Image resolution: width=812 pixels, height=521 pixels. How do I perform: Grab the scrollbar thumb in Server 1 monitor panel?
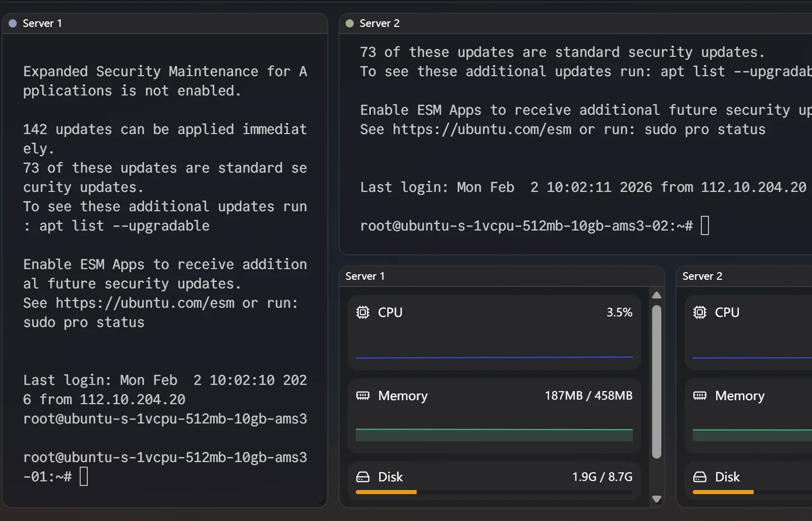(656, 381)
